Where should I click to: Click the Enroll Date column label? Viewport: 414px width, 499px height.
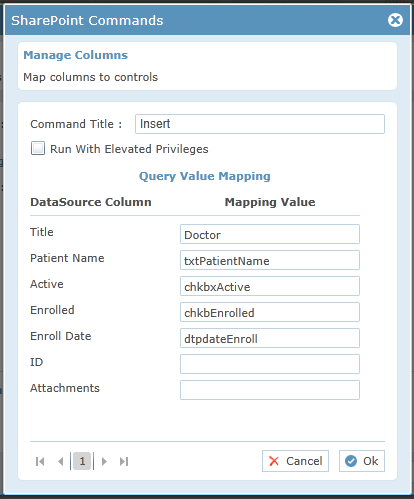click(61, 336)
